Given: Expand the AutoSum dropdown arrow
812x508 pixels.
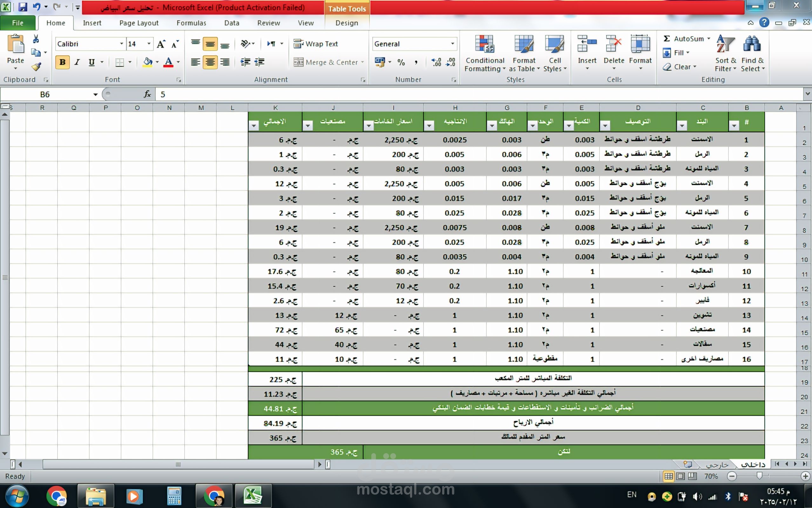Looking at the screenshot, I should [708, 39].
